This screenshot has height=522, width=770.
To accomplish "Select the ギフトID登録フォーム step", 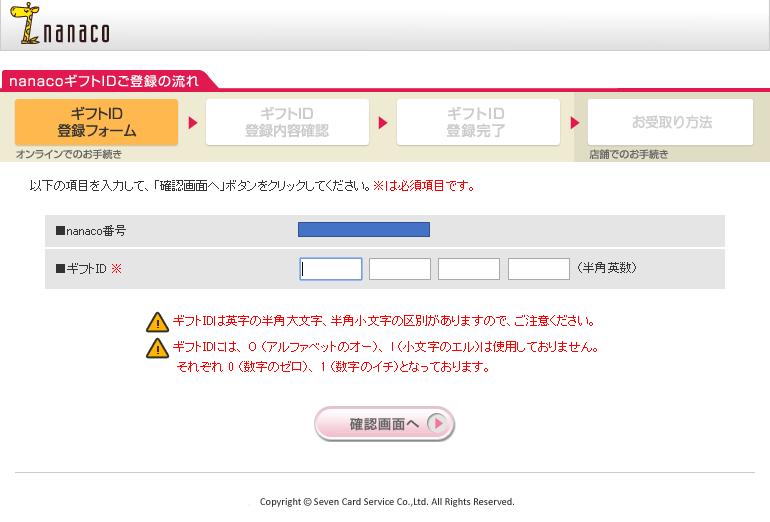I will point(96,122).
